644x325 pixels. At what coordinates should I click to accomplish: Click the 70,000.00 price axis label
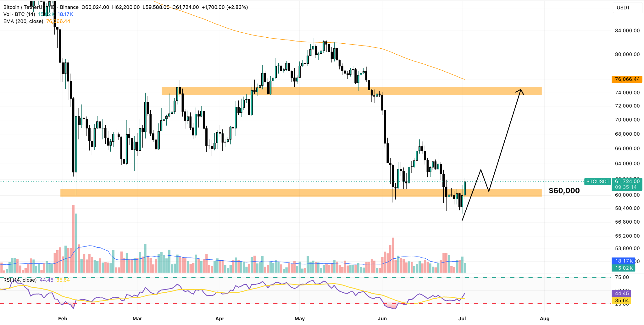tap(627, 120)
